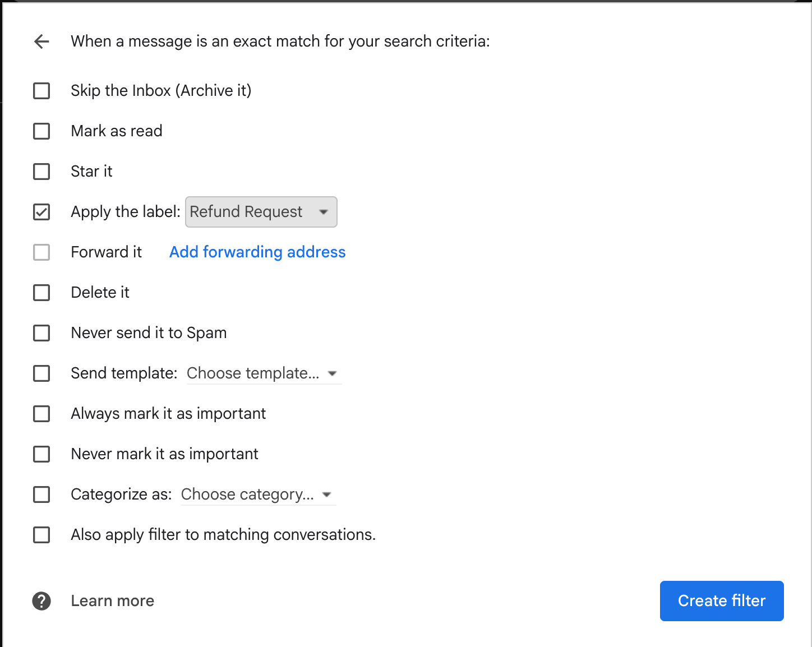
Task: Enable the Categorize as checkbox
Action: coord(41,495)
